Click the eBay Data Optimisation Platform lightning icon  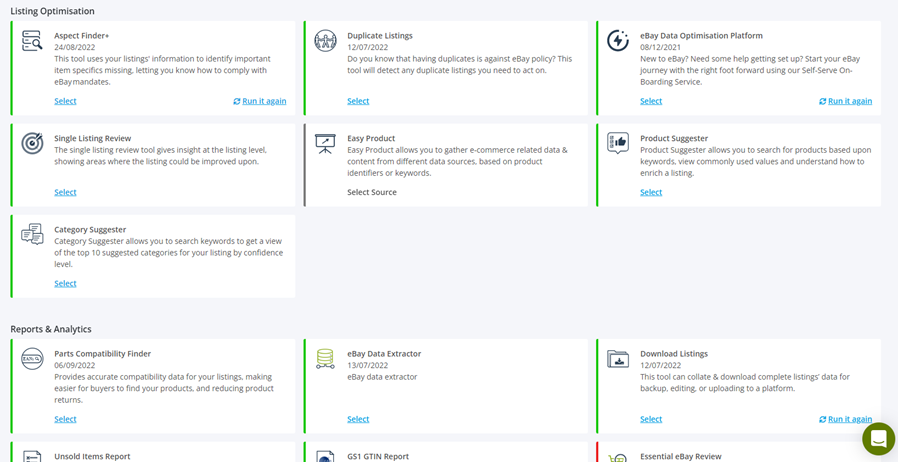tap(618, 41)
